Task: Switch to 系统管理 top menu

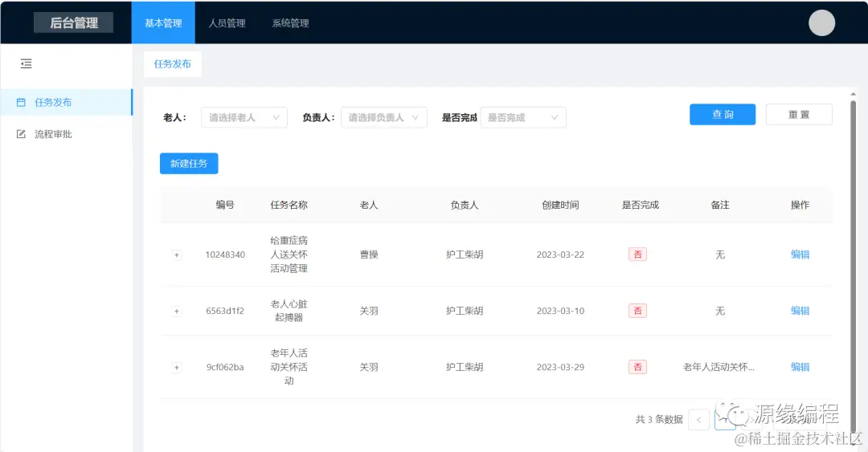Action: tap(290, 22)
